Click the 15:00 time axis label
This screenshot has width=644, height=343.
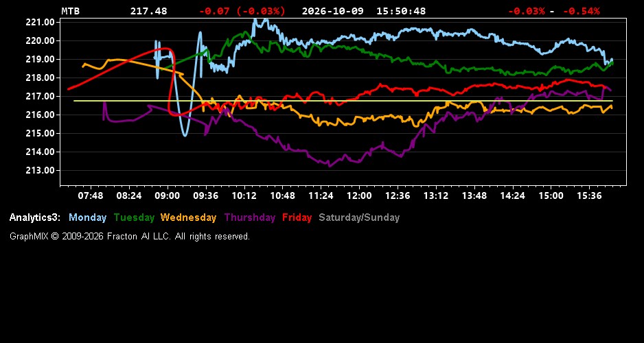[551, 196]
